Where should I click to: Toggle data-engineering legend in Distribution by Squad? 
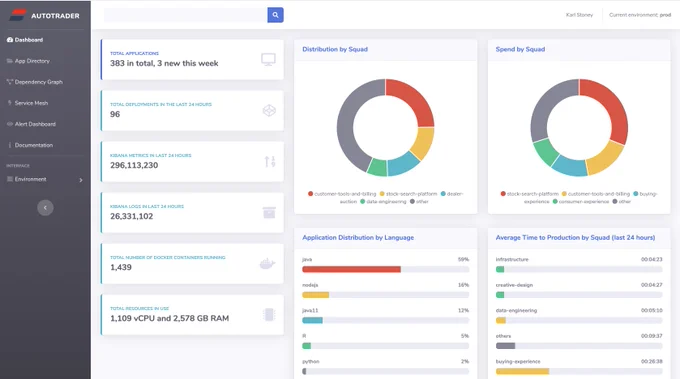383,202
